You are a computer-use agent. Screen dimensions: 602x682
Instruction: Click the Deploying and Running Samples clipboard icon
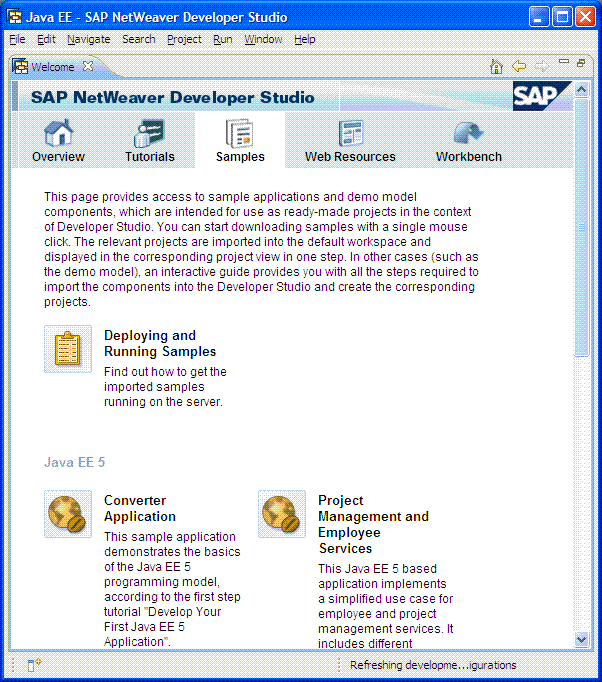point(68,349)
